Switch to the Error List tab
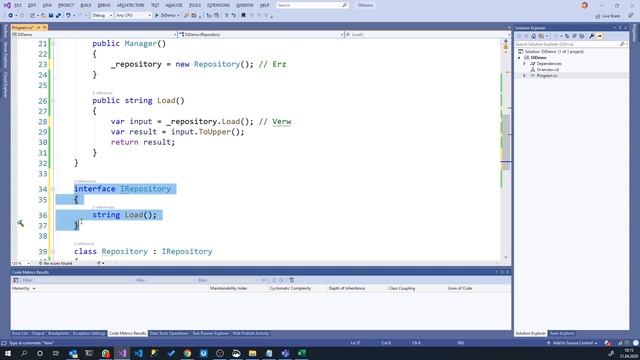 pos(20,333)
